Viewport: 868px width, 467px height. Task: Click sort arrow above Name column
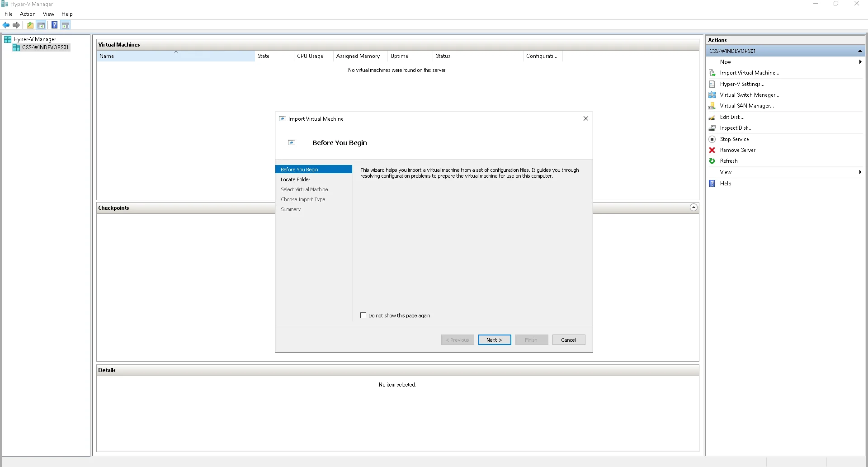tap(176, 52)
